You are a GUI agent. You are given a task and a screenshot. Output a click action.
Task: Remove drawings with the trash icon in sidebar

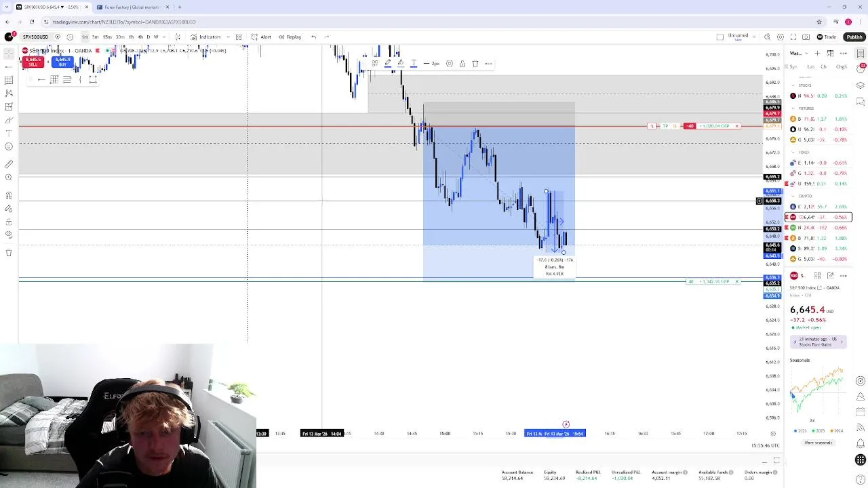[9, 253]
